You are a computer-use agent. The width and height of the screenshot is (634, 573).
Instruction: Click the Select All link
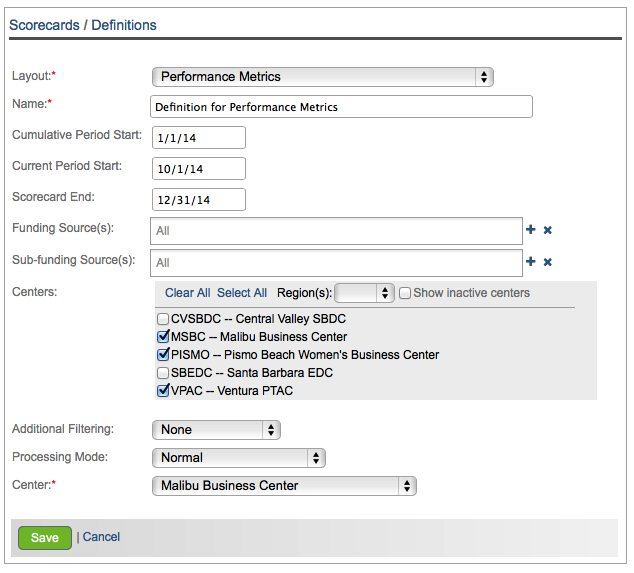242,293
